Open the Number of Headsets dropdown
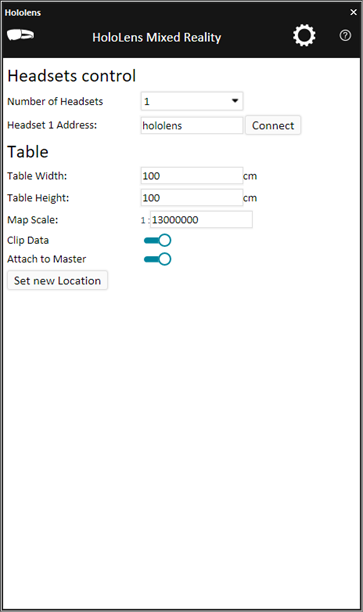The width and height of the screenshot is (363, 612). click(x=192, y=101)
